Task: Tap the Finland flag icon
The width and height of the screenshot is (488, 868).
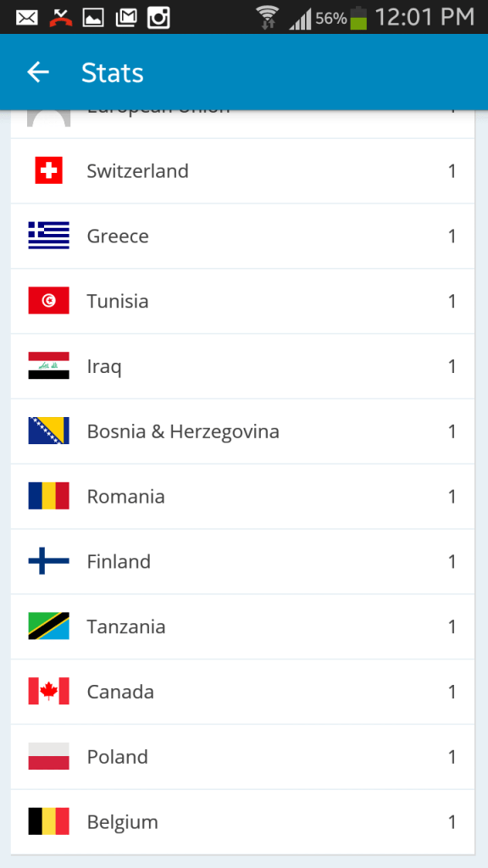Action: [x=48, y=561]
